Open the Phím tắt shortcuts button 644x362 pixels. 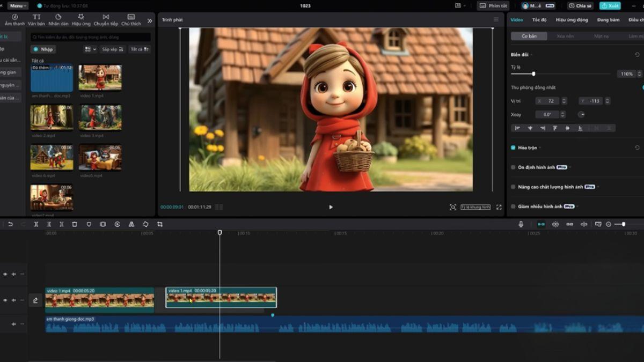493,5
